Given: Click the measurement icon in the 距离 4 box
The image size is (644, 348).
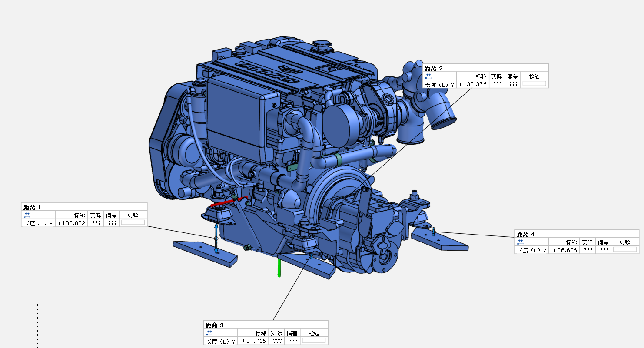Looking at the screenshot, I should click(520, 242).
